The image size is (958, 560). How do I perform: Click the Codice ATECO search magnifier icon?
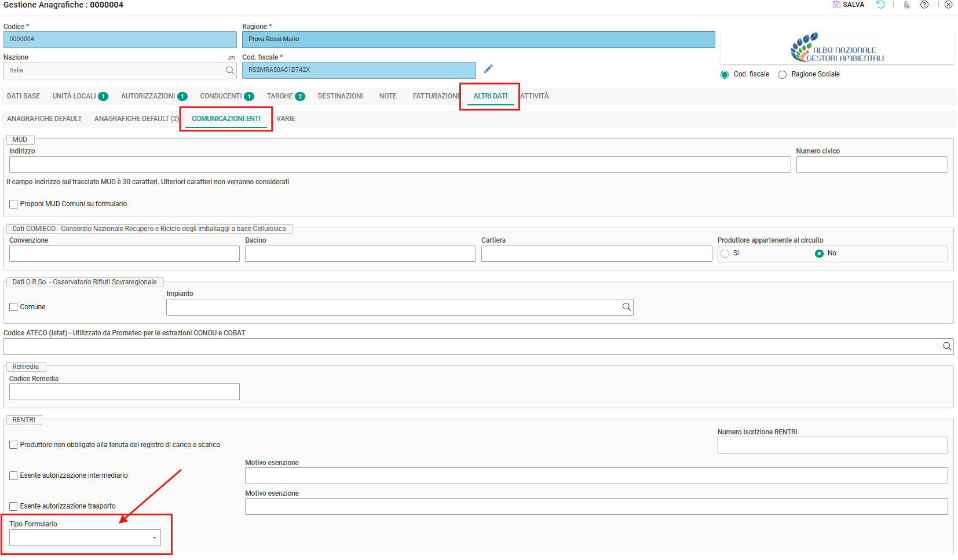pyautogui.click(x=947, y=346)
